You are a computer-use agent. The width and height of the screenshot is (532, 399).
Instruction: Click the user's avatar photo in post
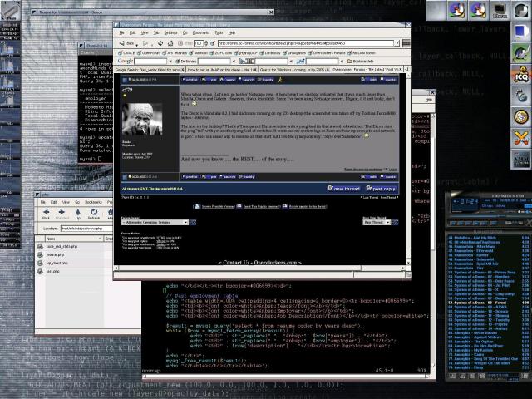(x=142, y=120)
